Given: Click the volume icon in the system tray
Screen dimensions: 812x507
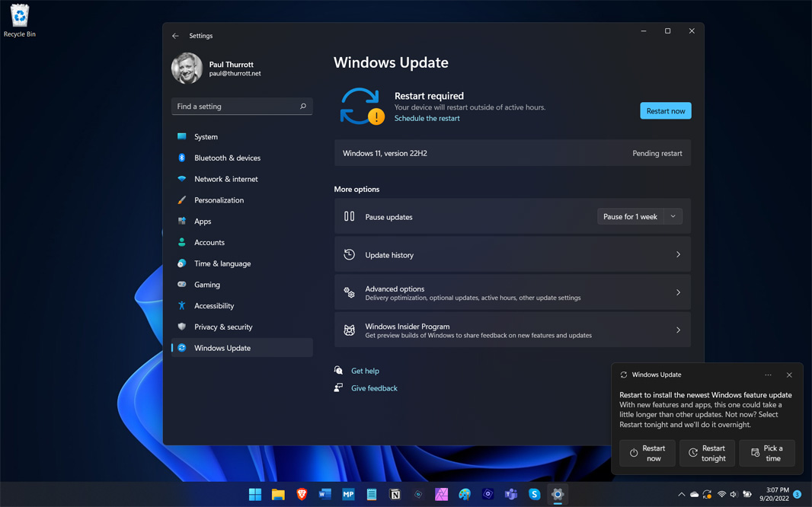Looking at the screenshot, I should pyautogui.click(x=734, y=494).
